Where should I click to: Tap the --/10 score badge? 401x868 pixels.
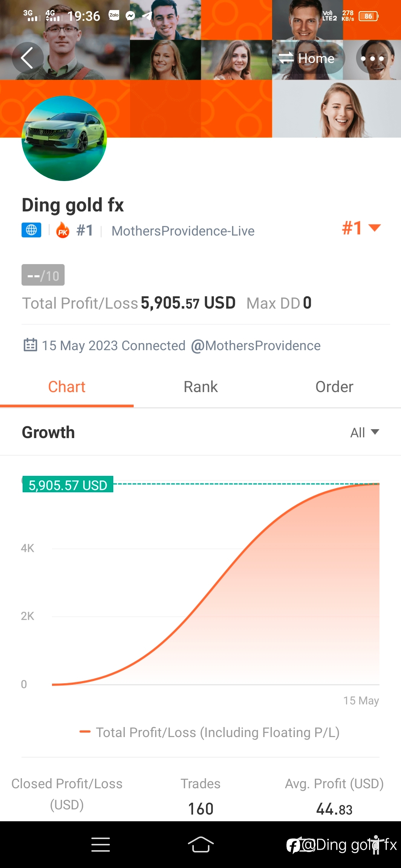click(x=43, y=275)
